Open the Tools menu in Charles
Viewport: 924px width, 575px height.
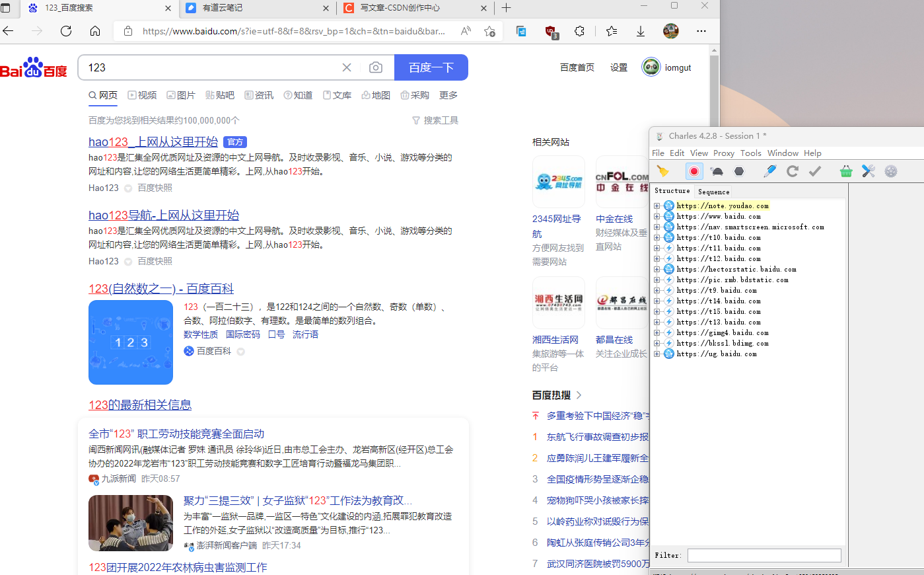(x=751, y=153)
